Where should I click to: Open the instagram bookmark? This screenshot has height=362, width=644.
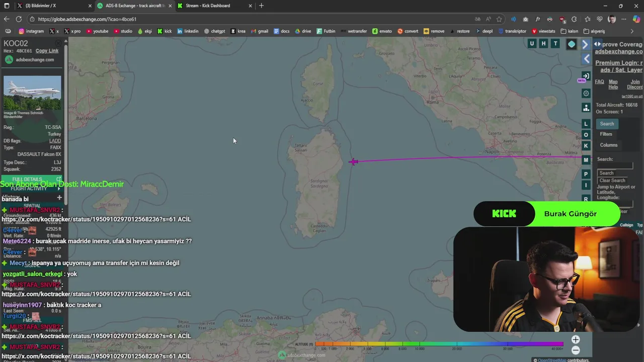tap(31, 31)
